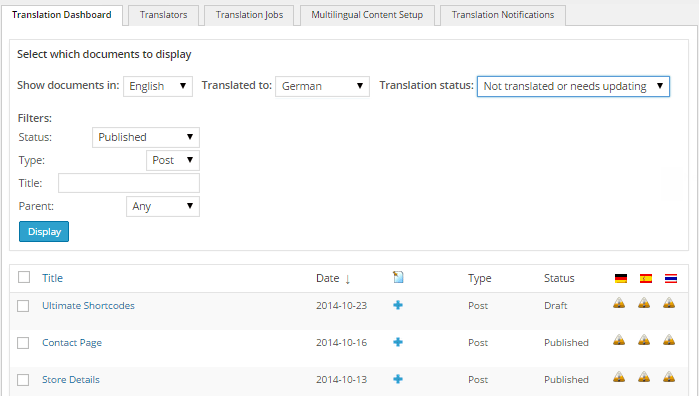Viewport: 699px width, 396px height.
Task: Click German warning icon for Ultimate Shortcodes
Action: 619,303
